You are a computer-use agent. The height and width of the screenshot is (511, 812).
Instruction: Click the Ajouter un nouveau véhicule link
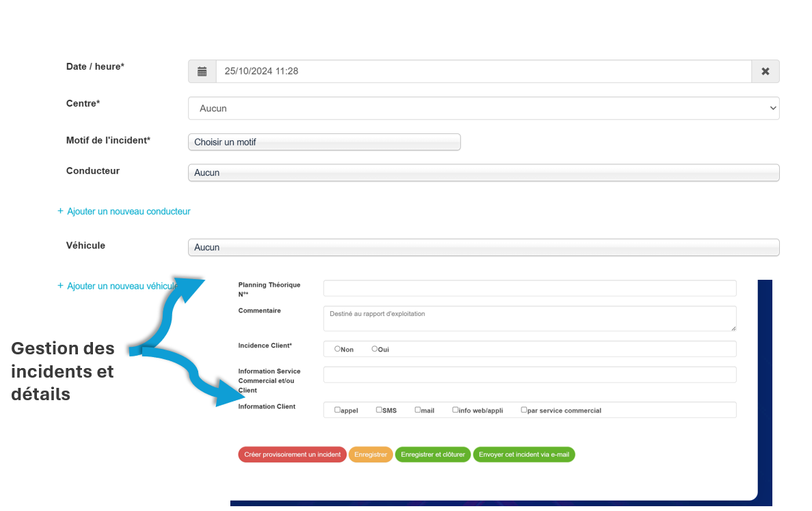120,286
